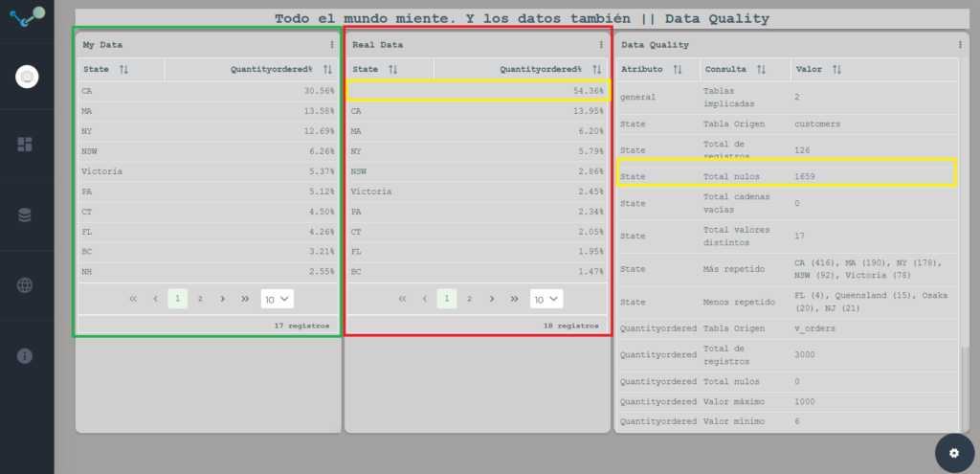Go to first page in Real Data
Image resolution: width=980 pixels, height=474 pixels.
coord(402,299)
